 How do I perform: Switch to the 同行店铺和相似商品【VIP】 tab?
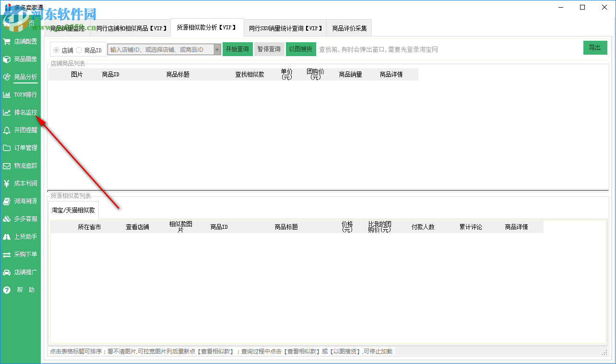[x=130, y=28]
